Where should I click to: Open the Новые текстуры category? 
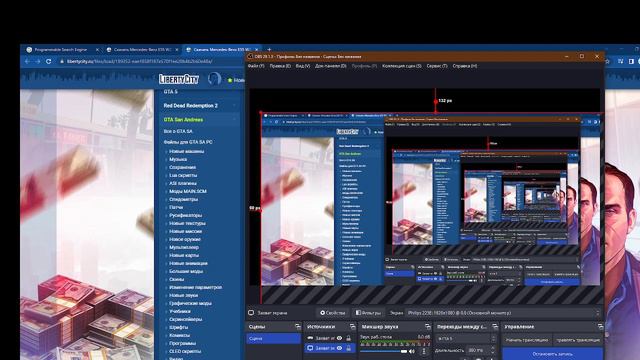(x=187, y=223)
